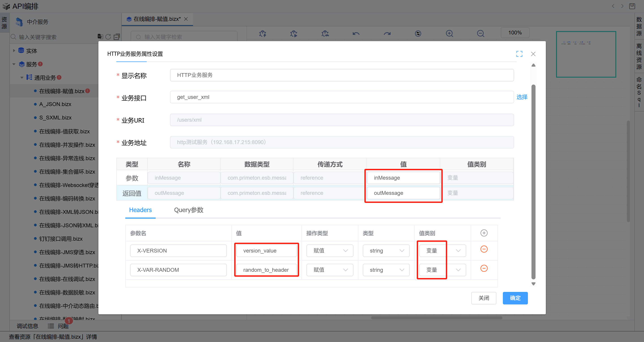Click the version_value input field
Viewport: 644px width, 342px height.
[x=266, y=251]
